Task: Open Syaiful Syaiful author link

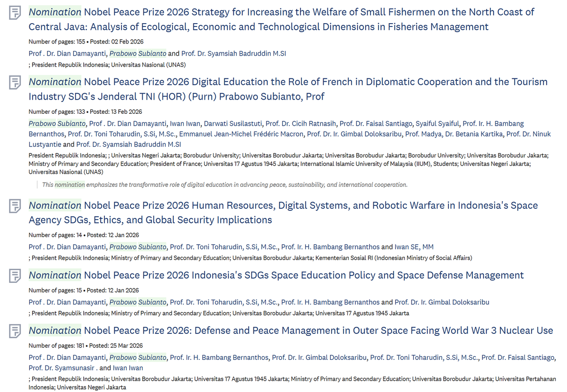Action: [437, 123]
